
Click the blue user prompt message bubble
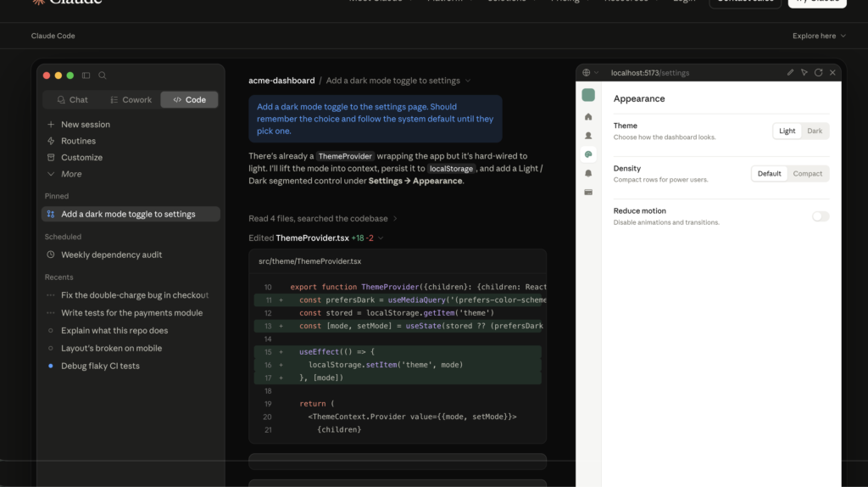(376, 119)
